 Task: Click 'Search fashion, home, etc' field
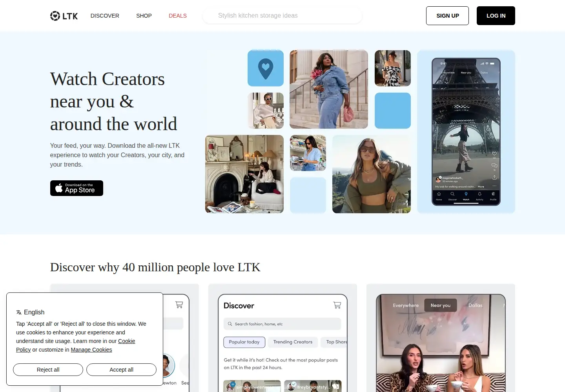[282, 324]
